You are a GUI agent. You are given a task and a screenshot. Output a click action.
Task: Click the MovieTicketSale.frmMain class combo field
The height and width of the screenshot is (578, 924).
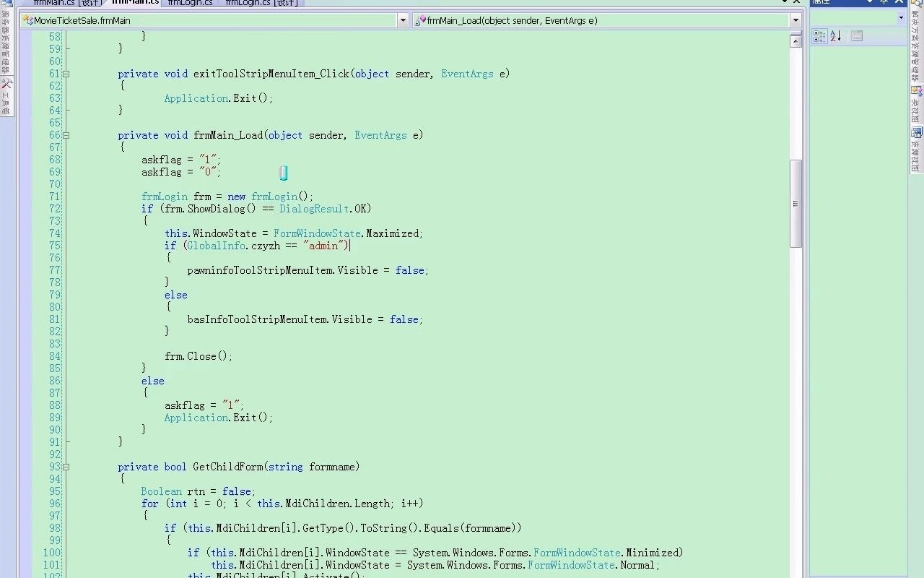click(215, 21)
